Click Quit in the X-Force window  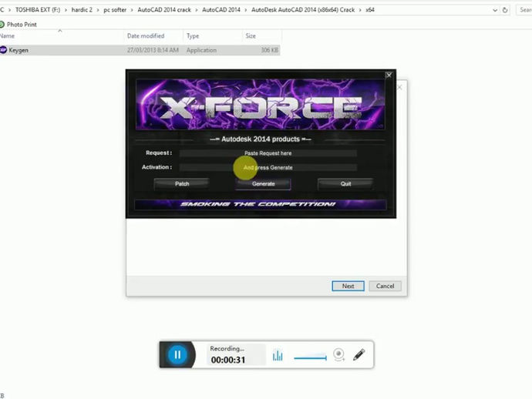345,184
